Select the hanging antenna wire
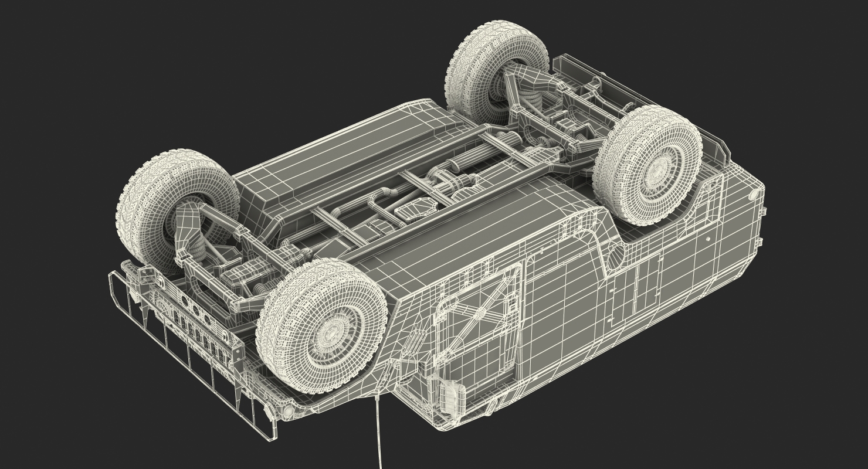This screenshot has height=469, width=868. [x=377, y=431]
